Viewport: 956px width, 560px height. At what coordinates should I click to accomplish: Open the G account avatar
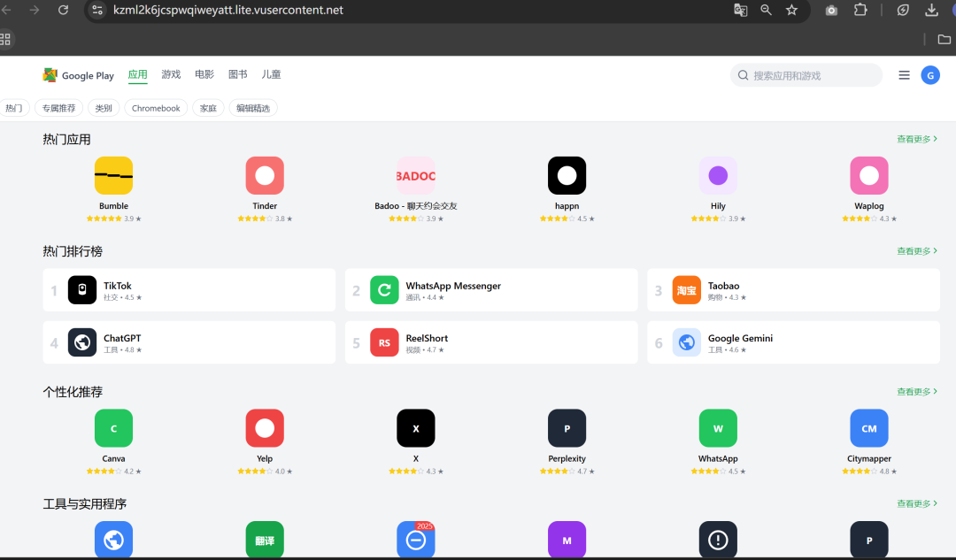point(930,75)
